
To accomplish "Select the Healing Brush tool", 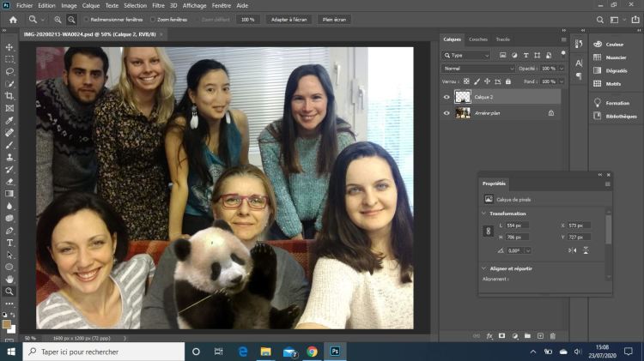I will 9,133.
